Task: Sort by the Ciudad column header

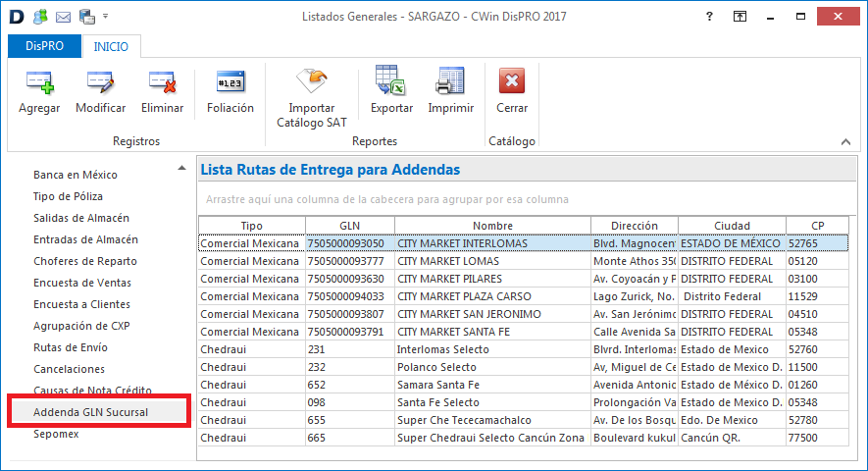Action: pos(732,226)
